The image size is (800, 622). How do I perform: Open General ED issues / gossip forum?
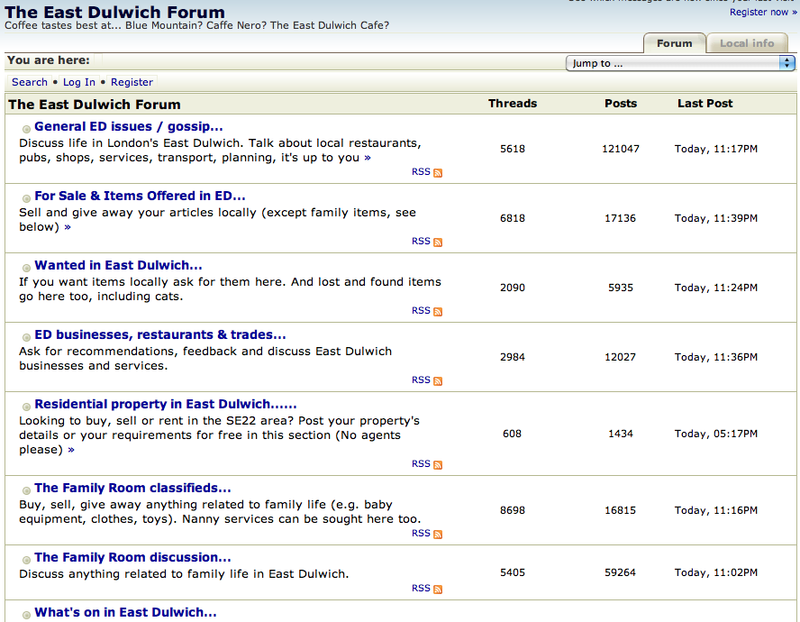tap(129, 127)
